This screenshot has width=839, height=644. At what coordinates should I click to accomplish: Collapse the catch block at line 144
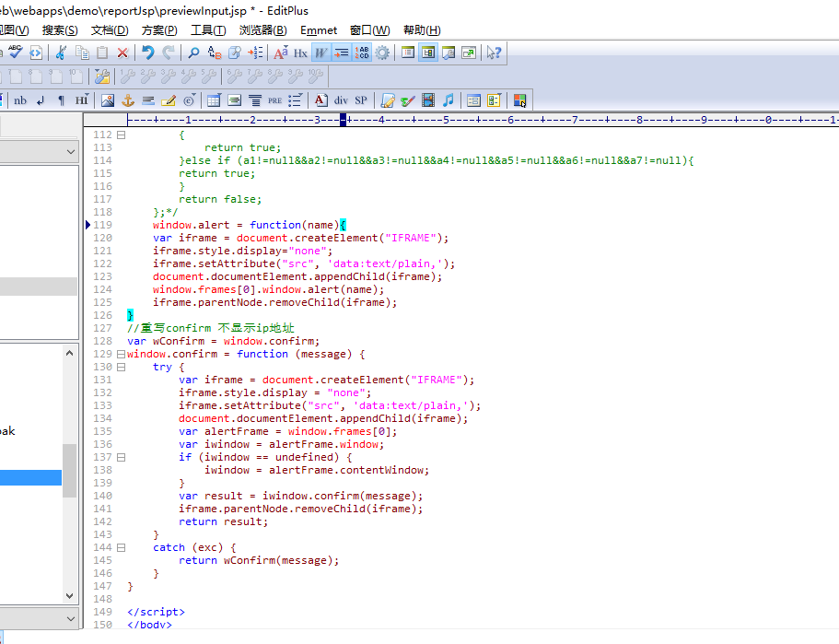[x=121, y=547]
